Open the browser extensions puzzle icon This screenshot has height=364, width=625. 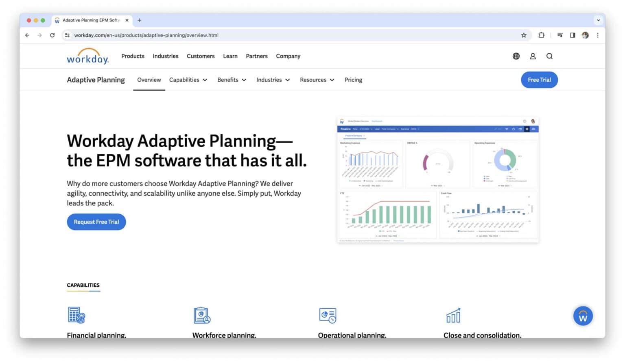541,35
